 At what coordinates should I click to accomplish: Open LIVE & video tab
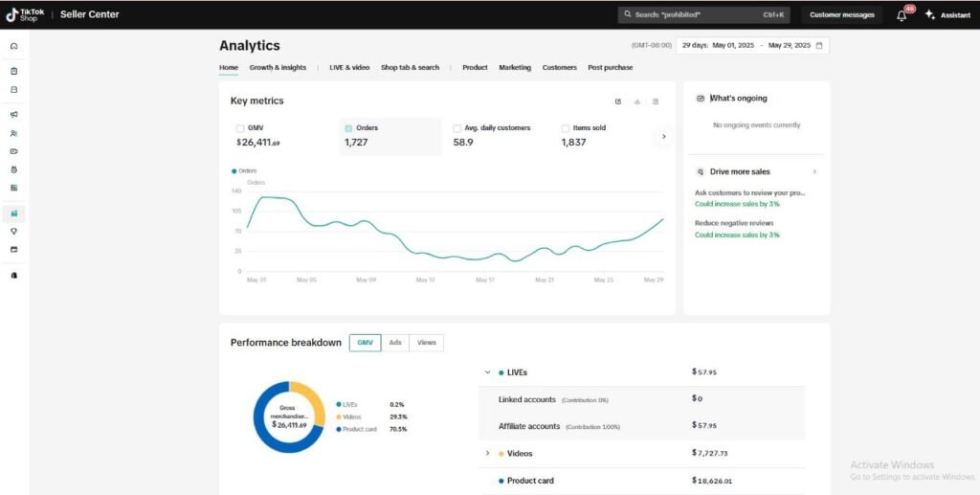click(x=349, y=67)
